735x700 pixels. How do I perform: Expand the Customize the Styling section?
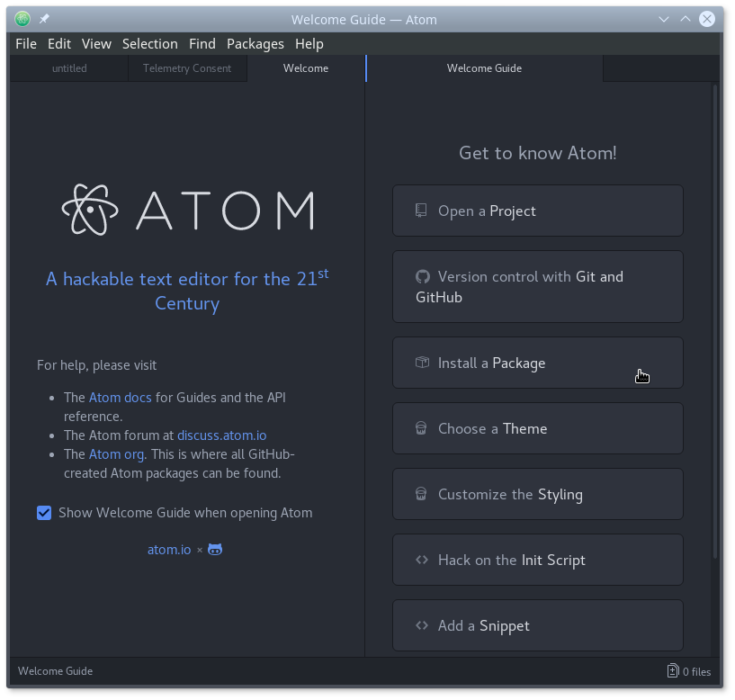pos(537,494)
